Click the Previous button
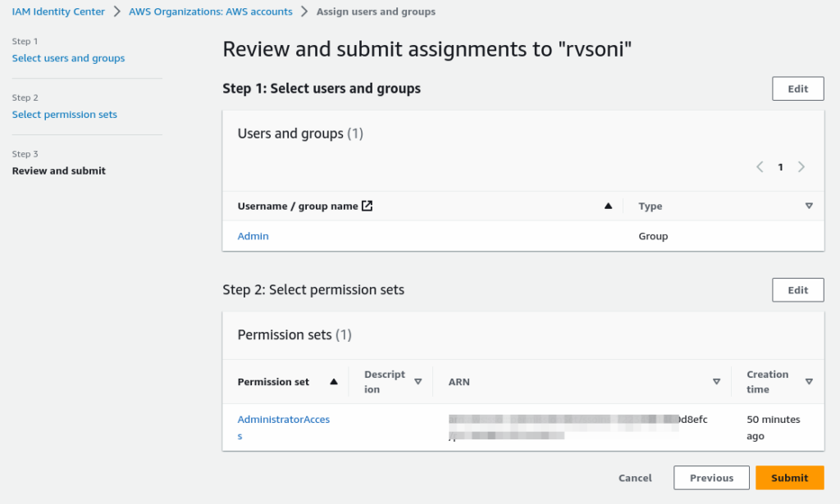 710,478
